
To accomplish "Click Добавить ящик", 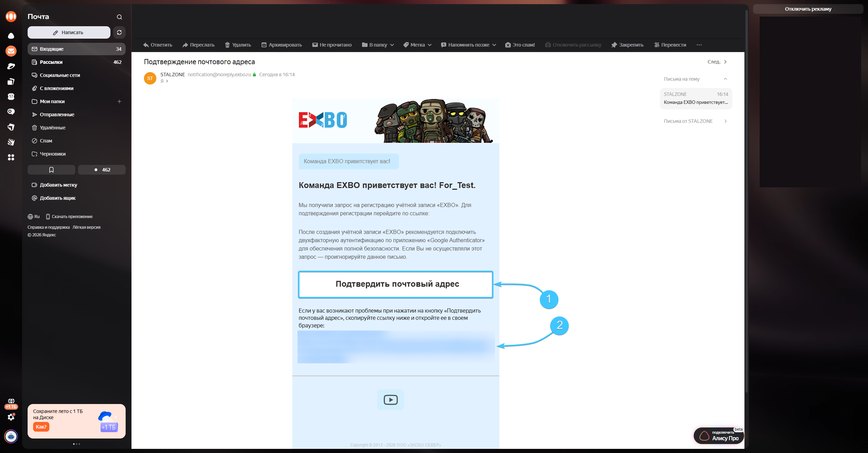I will [54, 198].
